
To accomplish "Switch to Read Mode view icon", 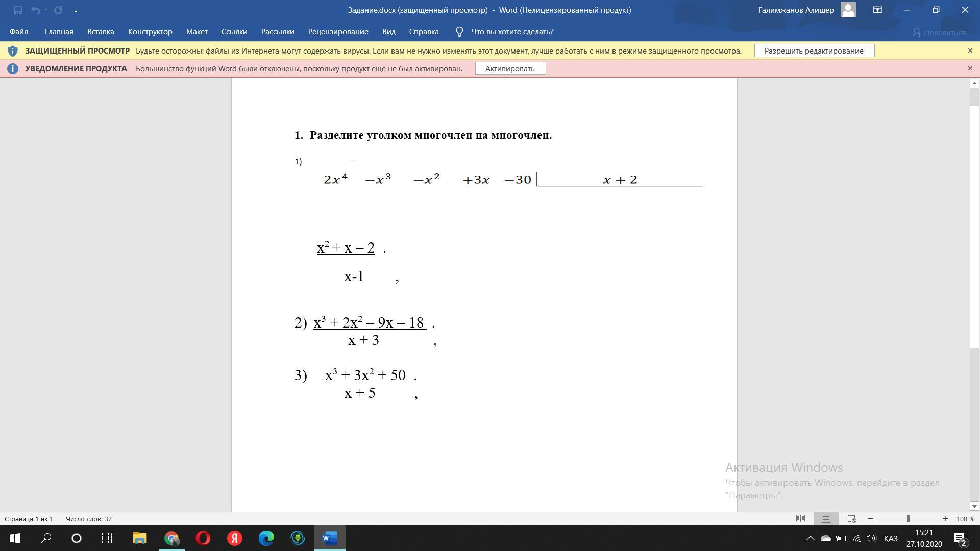I will (x=800, y=519).
